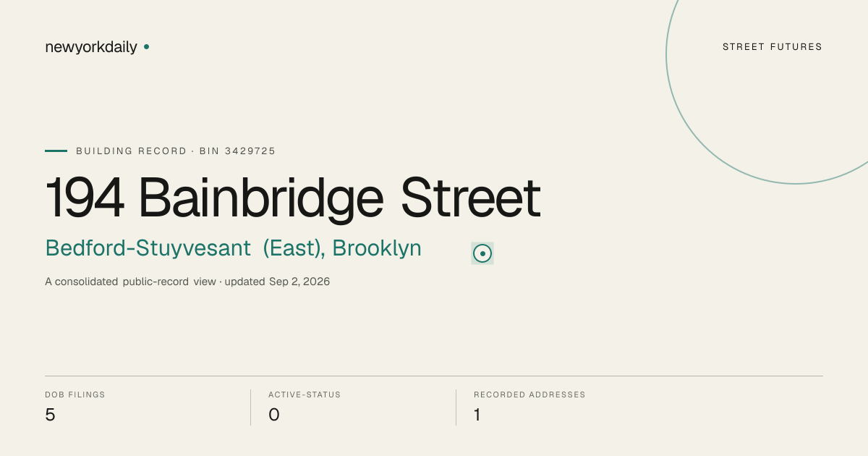Screen dimensions: 868x456
Task: Click the BIN 3429725 number
Action: pyautogui.click(x=237, y=151)
